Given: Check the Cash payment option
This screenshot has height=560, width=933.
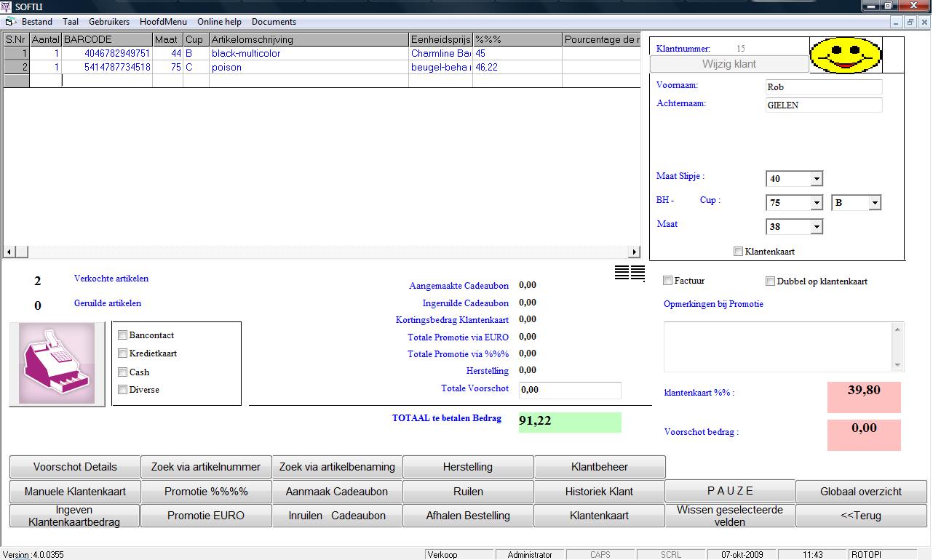Looking at the screenshot, I should coord(123,372).
